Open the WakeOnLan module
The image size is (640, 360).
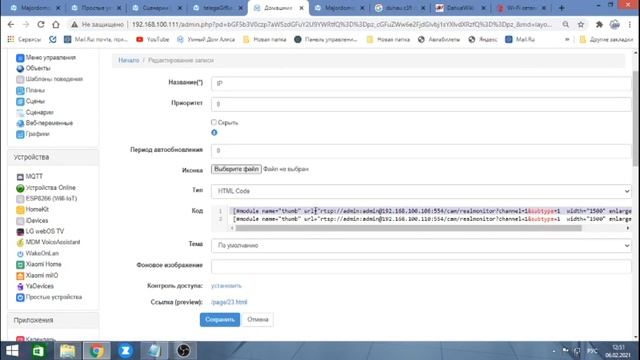coord(37,253)
